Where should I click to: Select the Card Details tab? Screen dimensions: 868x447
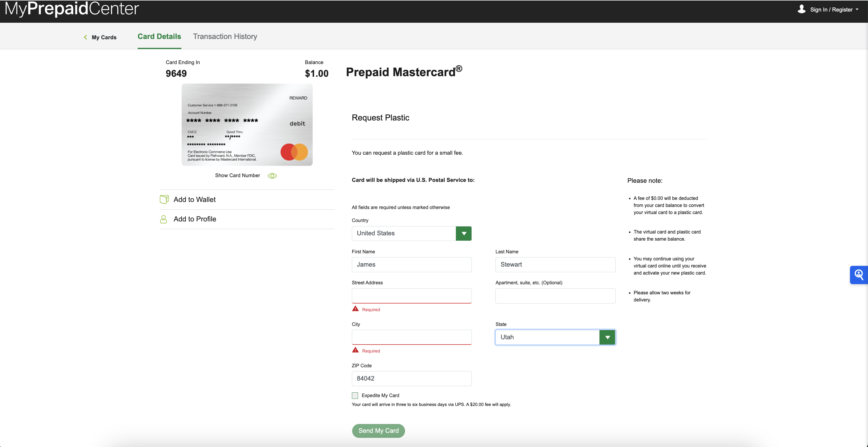[159, 36]
